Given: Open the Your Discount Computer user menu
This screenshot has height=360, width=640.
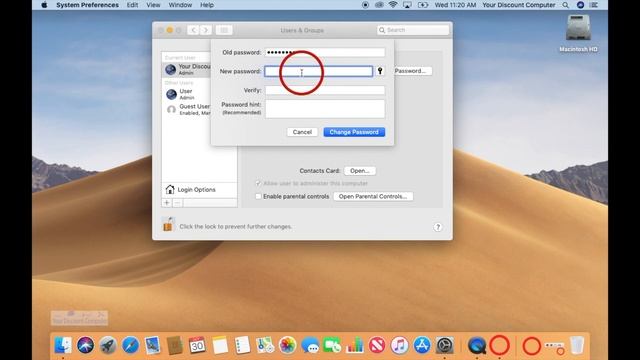Looking at the screenshot, I should click(518, 5).
